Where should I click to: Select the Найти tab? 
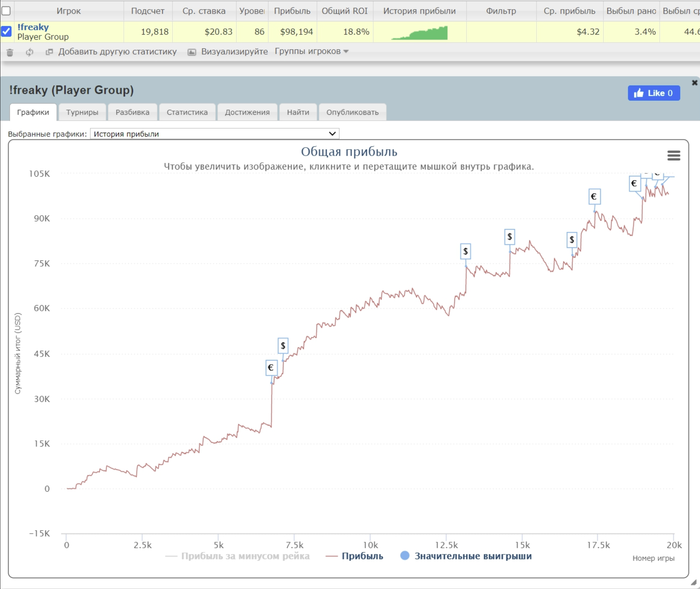[298, 113]
